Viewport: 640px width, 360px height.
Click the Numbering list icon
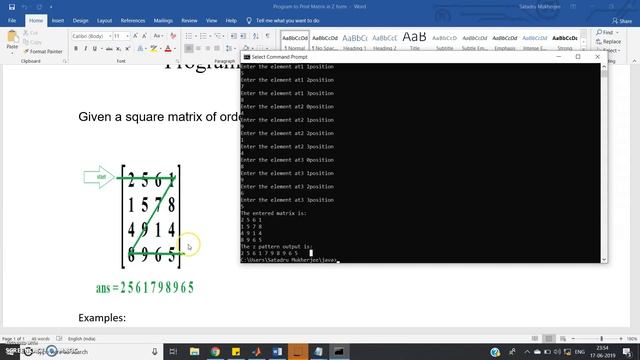pyautogui.click(x=203, y=36)
